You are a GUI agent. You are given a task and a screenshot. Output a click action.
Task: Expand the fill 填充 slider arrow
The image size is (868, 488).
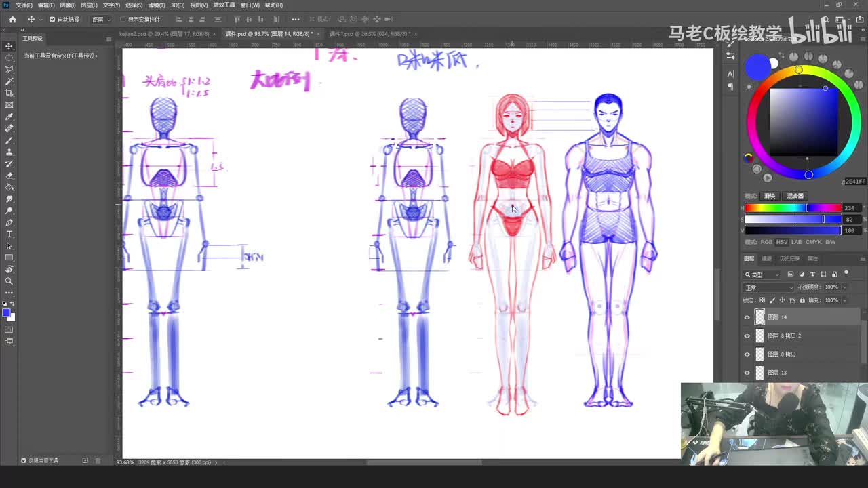[x=844, y=300]
